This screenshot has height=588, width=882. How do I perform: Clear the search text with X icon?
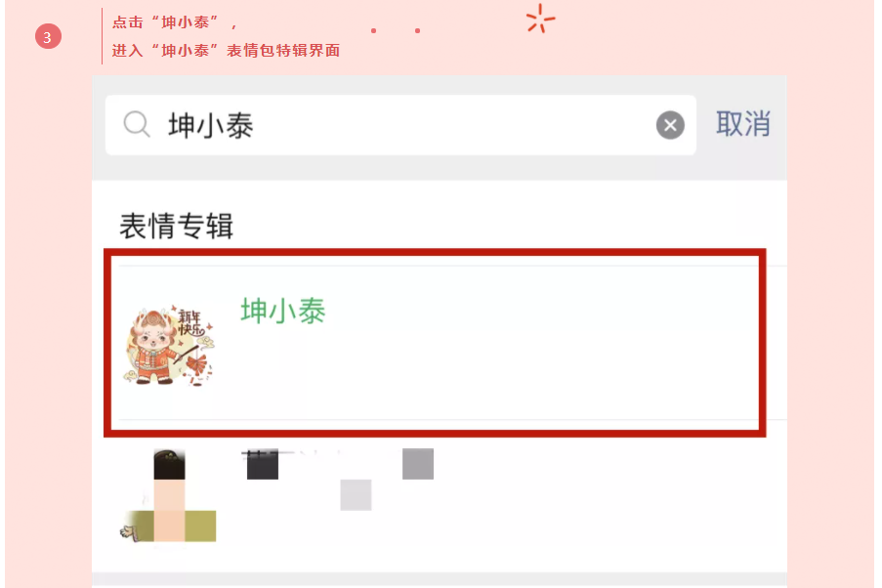pos(670,125)
